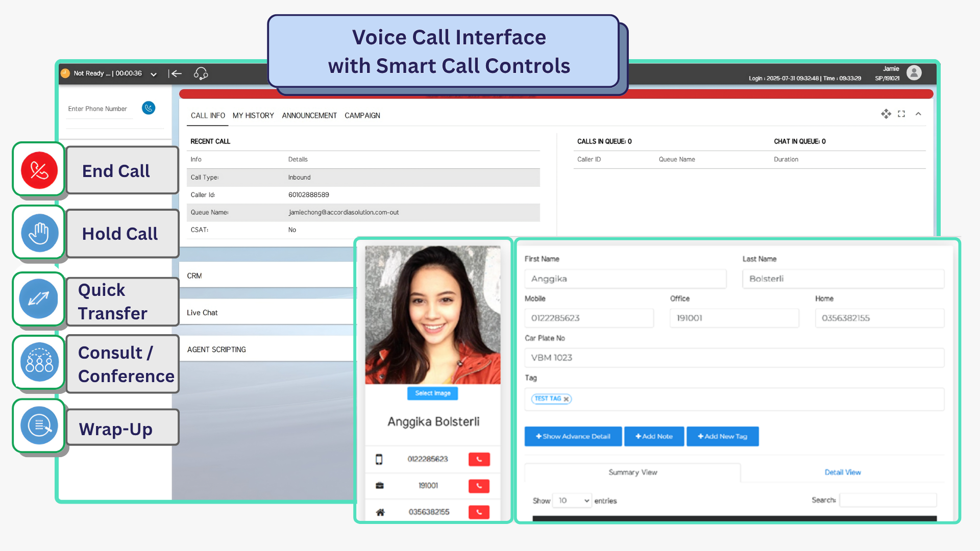This screenshot has height=551, width=980.
Task: Click the Quick Transfer arrows icon
Action: (x=38, y=298)
